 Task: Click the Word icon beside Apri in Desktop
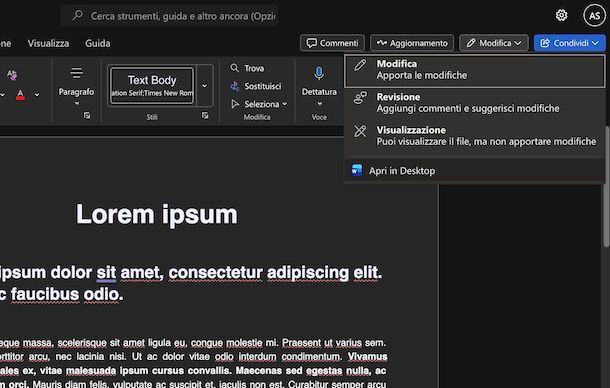tap(357, 170)
